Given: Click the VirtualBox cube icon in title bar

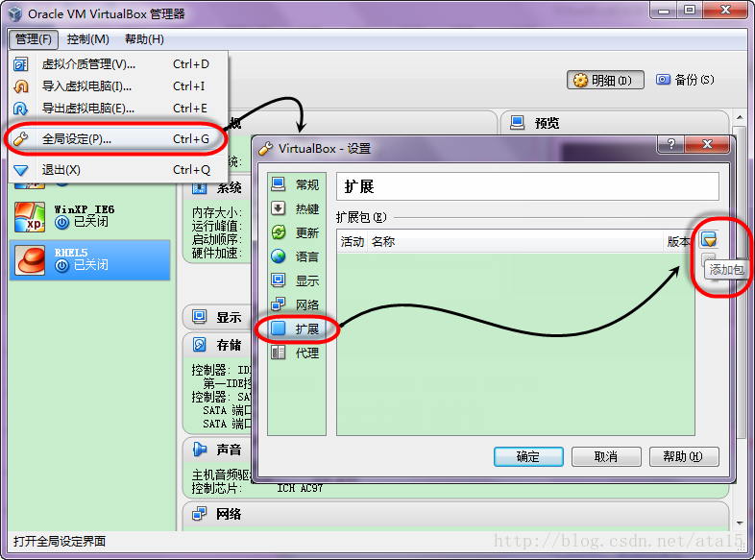Looking at the screenshot, I should (x=15, y=13).
